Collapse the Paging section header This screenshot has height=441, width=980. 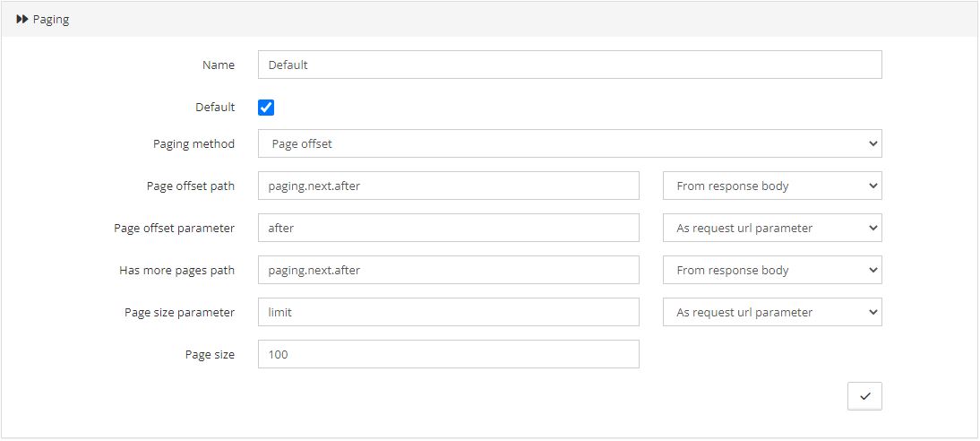(x=490, y=20)
